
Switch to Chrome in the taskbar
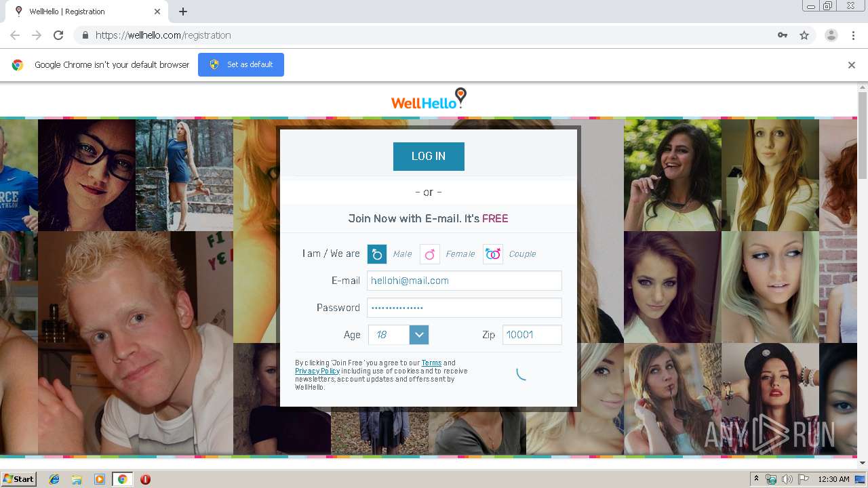(x=122, y=479)
